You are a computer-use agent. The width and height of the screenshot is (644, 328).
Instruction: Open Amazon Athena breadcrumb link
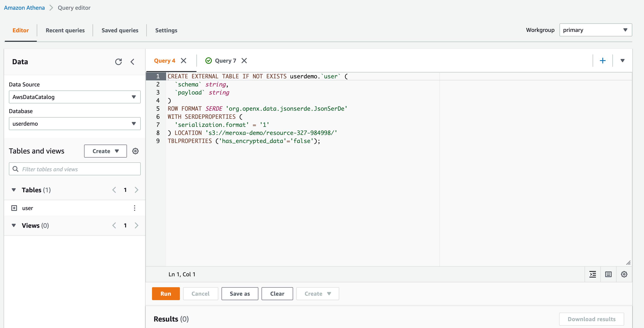tap(24, 7)
